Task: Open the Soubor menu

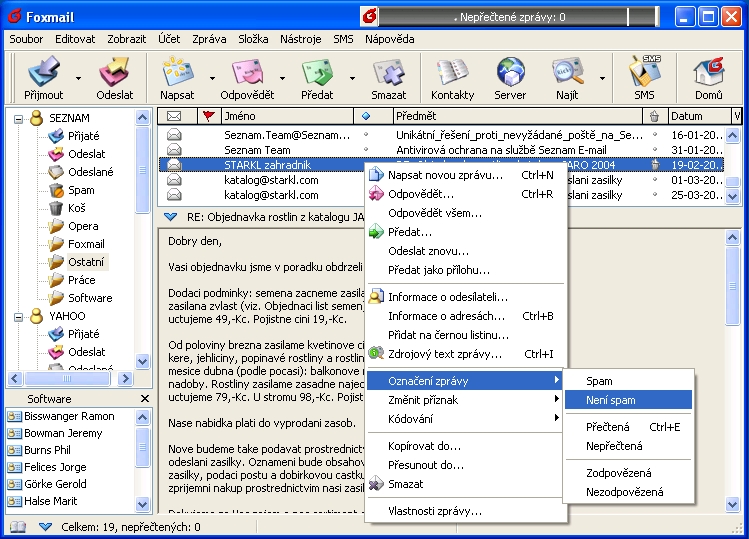Action: click(26, 39)
